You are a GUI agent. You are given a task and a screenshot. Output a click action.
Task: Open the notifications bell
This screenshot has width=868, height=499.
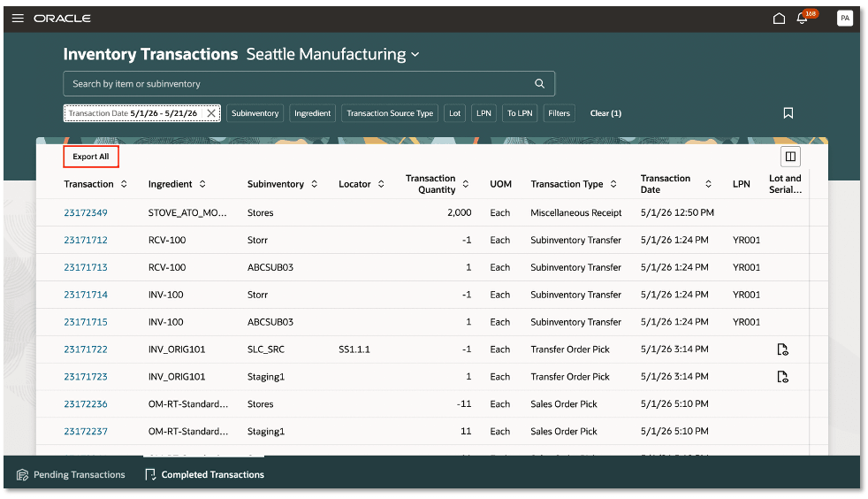pyautogui.click(x=802, y=19)
